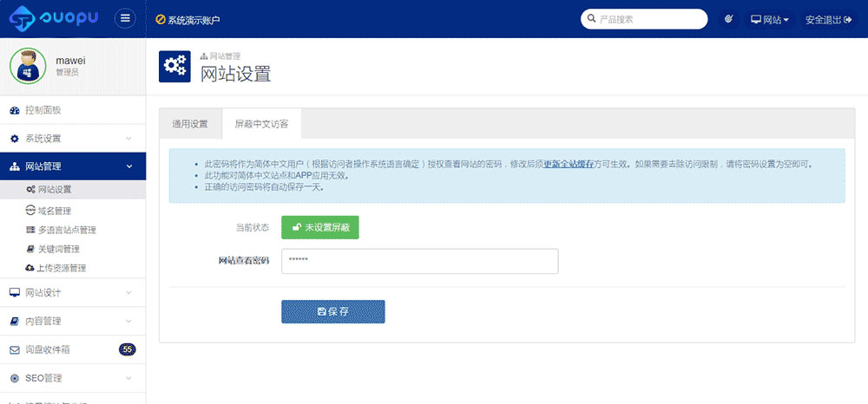Click 安全退出 to log out

tap(829, 19)
